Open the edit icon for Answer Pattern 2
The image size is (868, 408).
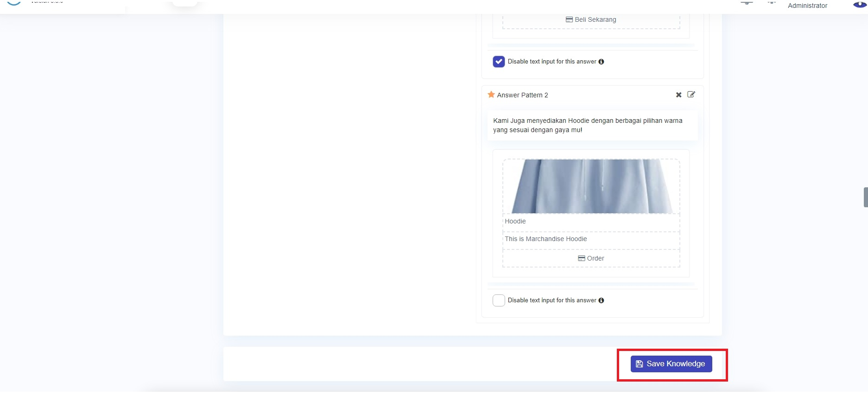pyautogui.click(x=691, y=95)
